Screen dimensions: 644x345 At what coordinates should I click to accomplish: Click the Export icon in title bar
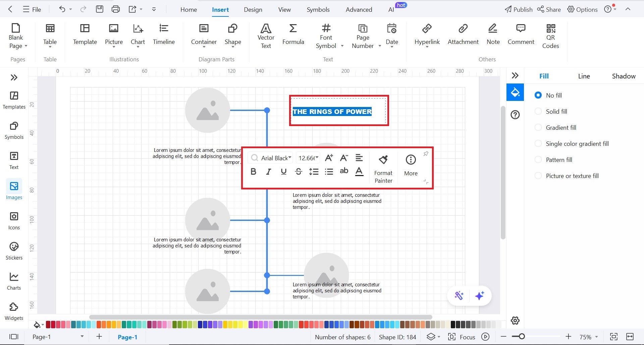click(x=132, y=9)
